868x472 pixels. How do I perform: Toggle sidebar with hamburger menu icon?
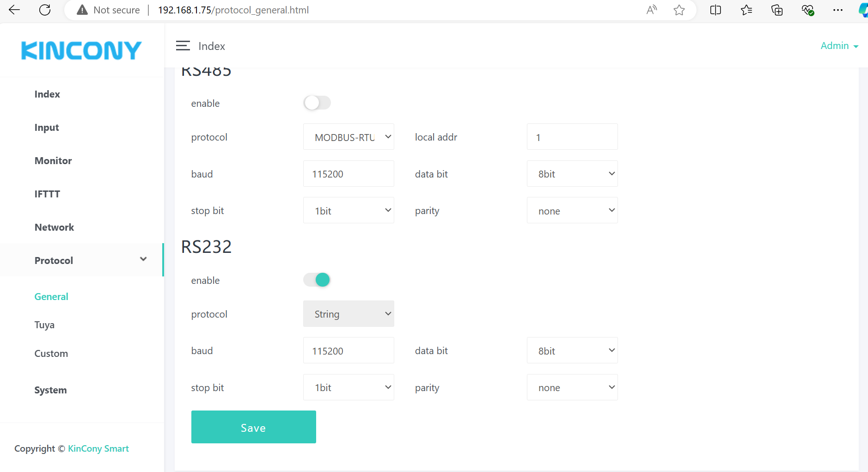[183, 46]
